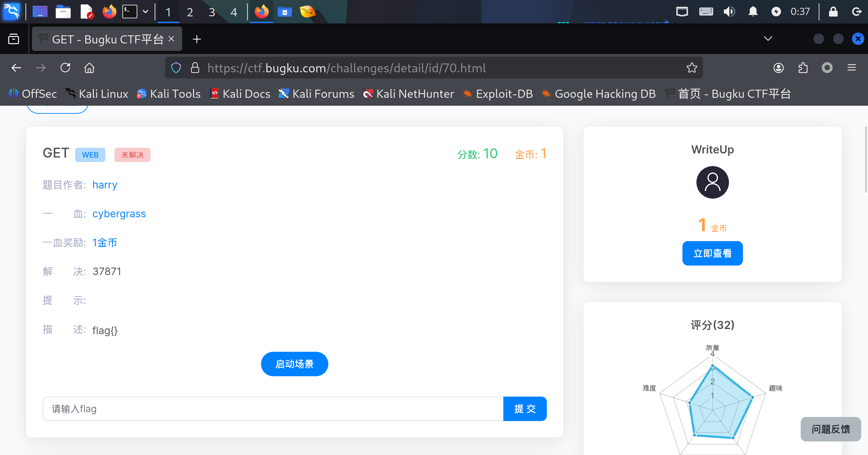Open the file manager panel launcher
Screen dimensions: 868x455
(63, 12)
